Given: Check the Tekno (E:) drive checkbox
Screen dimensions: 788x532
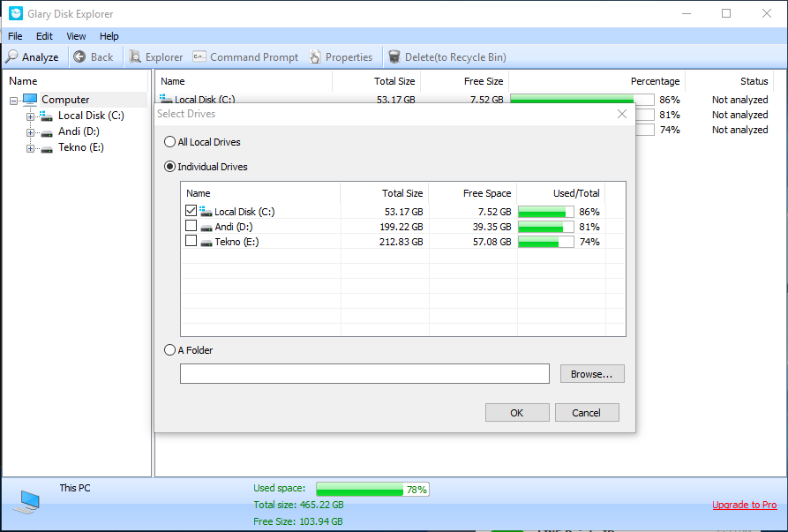Looking at the screenshot, I should coord(191,242).
